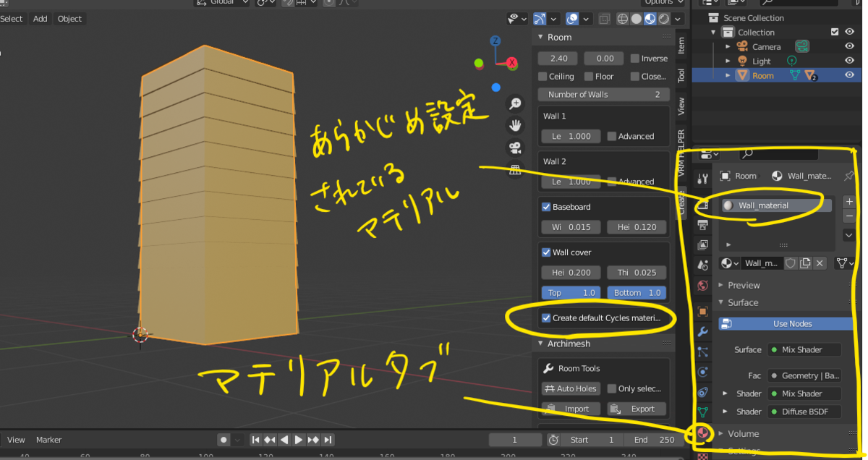Toggle viewport gizmos icon
868x460 pixels.
coord(540,19)
